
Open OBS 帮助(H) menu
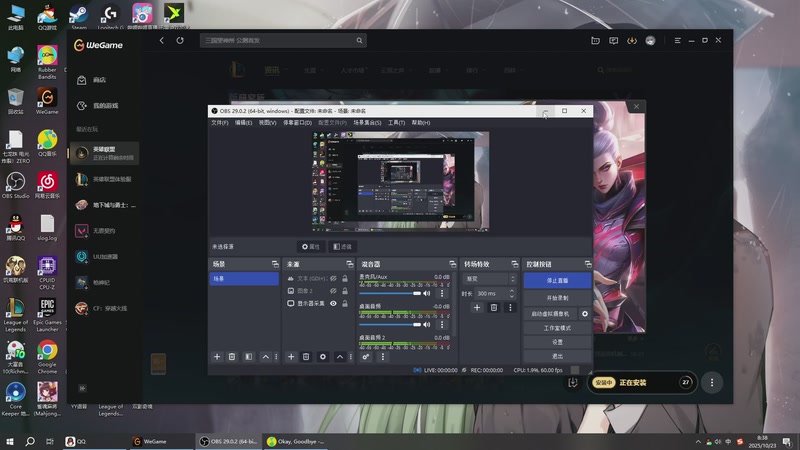click(421, 123)
